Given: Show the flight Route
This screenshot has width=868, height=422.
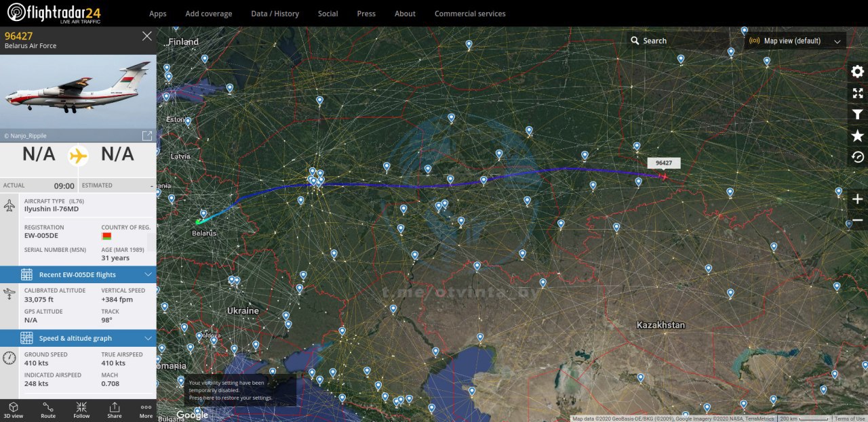Looking at the screenshot, I should 48,410.
